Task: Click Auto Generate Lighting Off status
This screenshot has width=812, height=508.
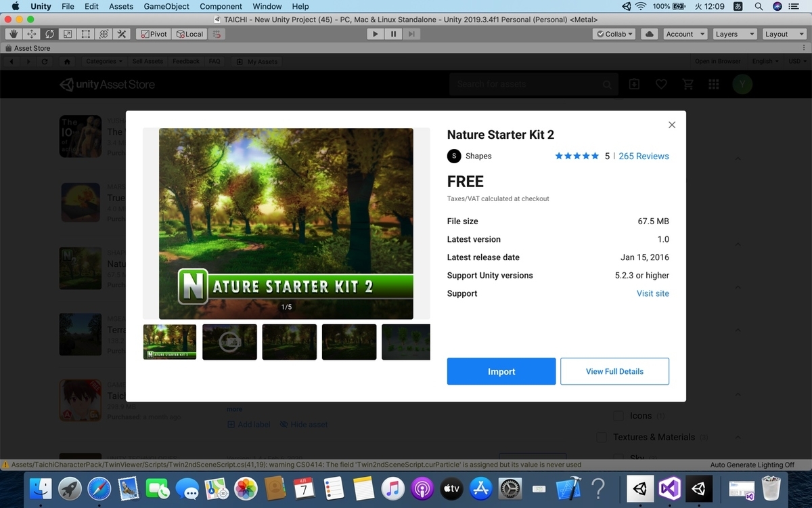Action: (752, 465)
